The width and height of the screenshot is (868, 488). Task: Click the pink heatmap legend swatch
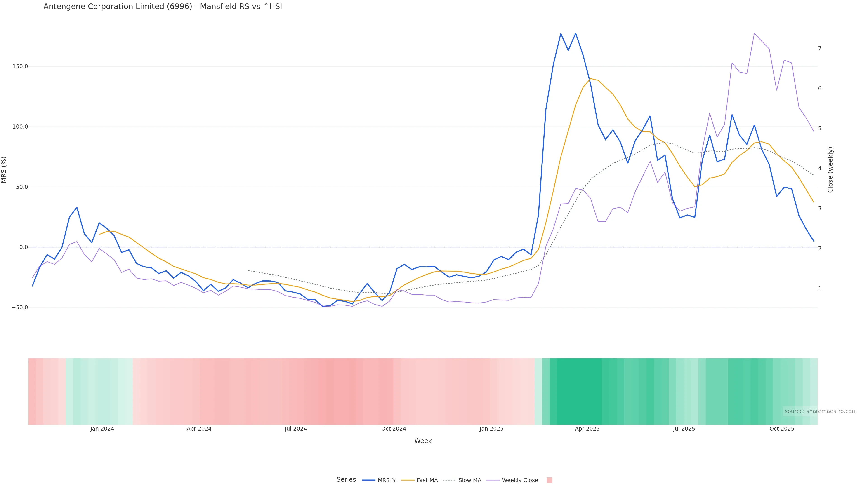click(549, 480)
